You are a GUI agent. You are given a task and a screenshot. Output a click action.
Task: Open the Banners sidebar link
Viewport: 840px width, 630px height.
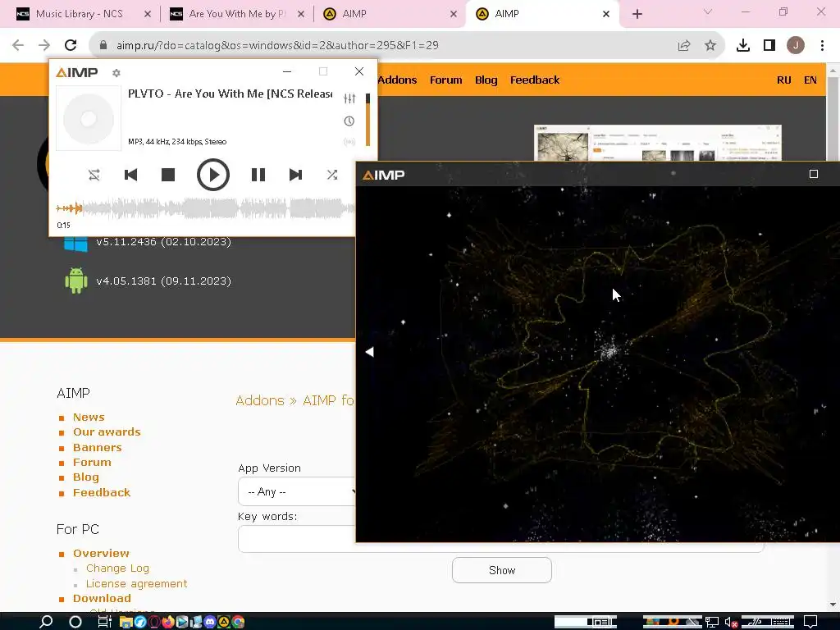[97, 448]
